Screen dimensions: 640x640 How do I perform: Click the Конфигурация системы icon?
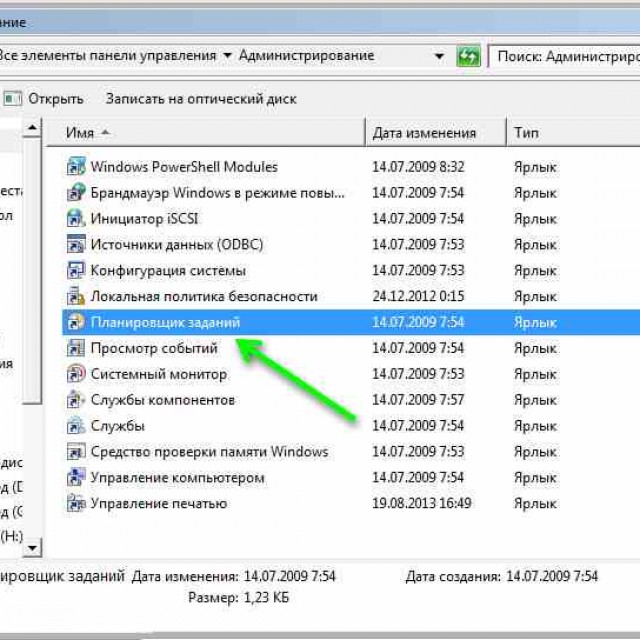click(76, 270)
